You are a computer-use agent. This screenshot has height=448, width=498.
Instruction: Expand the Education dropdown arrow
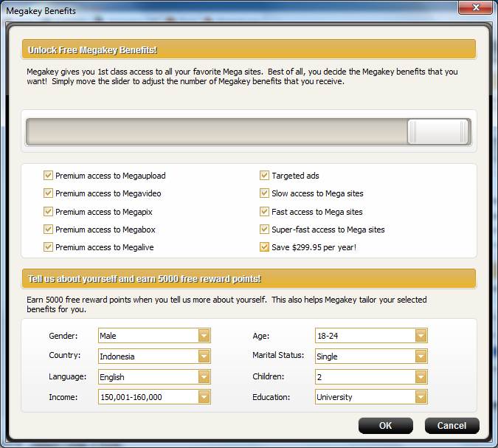(421, 397)
